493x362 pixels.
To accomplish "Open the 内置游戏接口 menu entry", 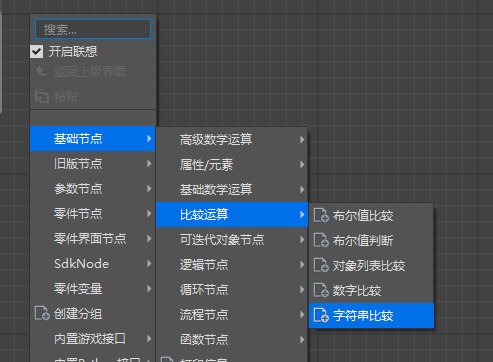I will [x=93, y=339].
